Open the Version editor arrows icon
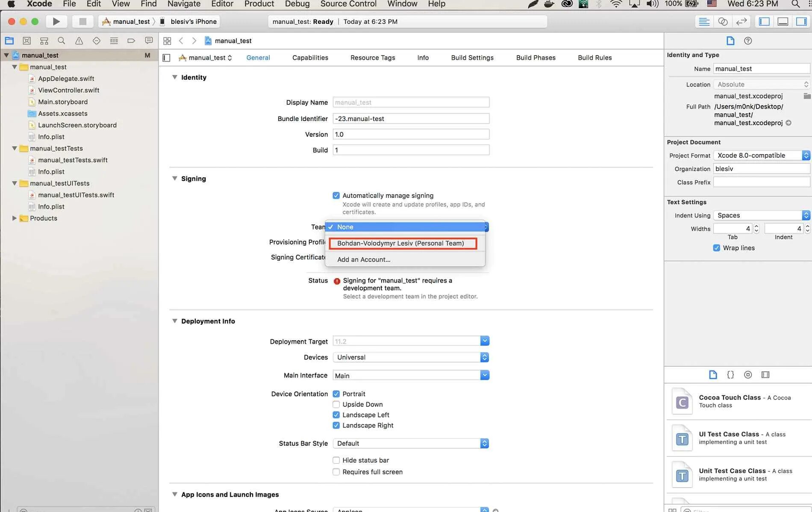The width and height of the screenshot is (812, 512). 741,21
